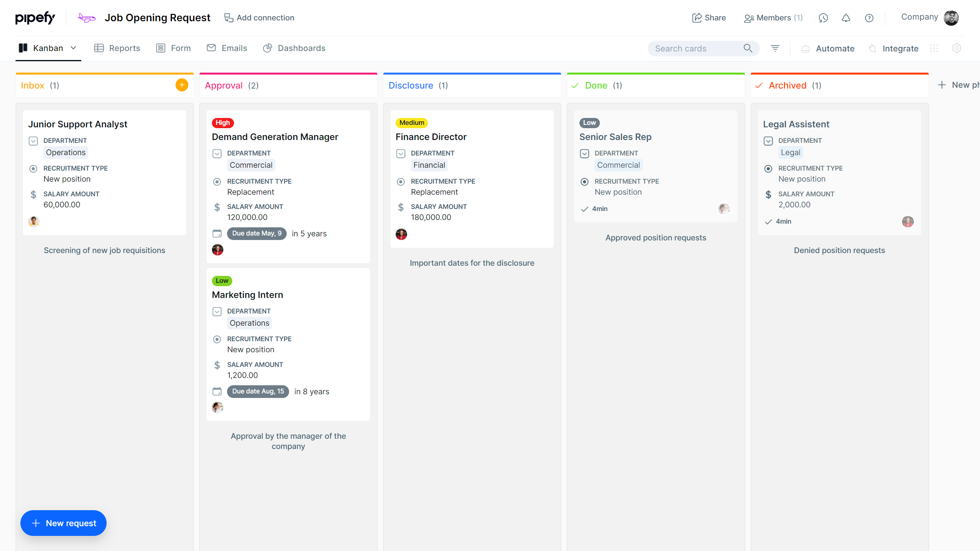
Task: Expand the Kanban view dropdown chevron
Action: pos(73,48)
